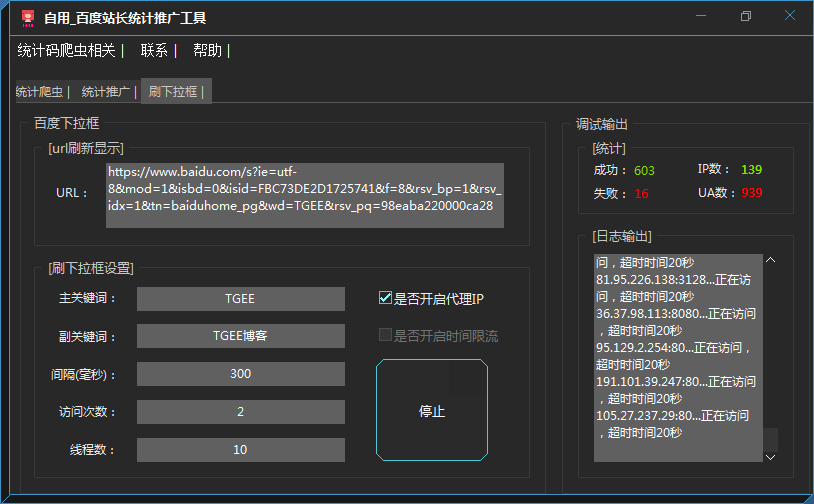Open the 联系 menu
This screenshot has height=504, width=814.
point(154,50)
